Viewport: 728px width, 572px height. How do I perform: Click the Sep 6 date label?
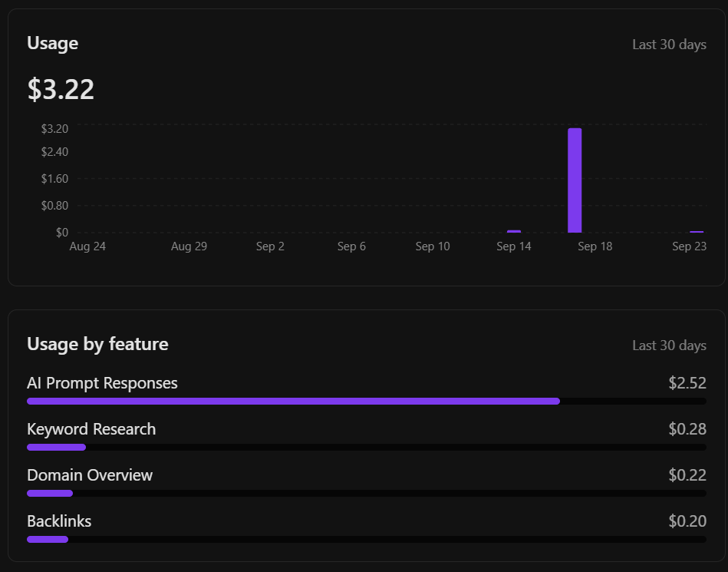(x=351, y=246)
